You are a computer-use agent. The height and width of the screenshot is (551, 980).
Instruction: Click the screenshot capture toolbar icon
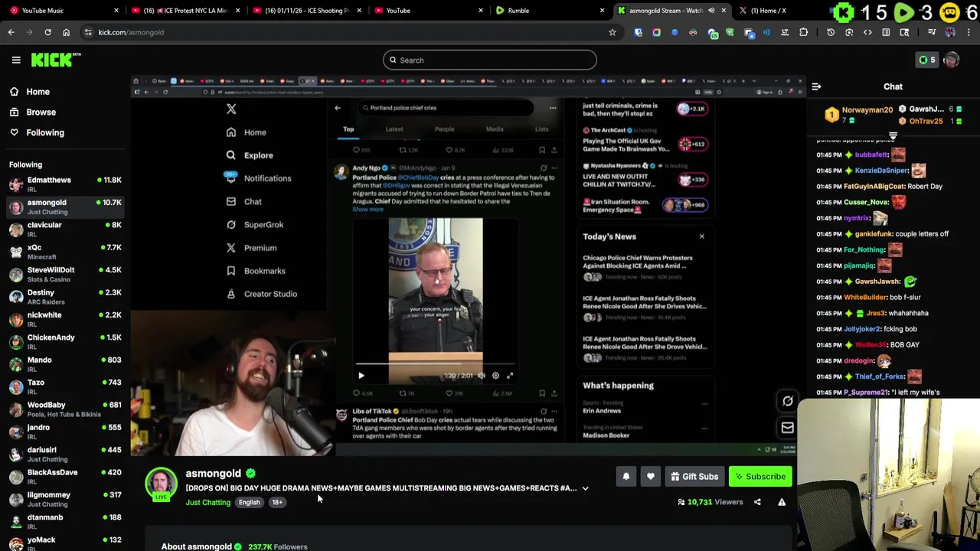click(849, 32)
